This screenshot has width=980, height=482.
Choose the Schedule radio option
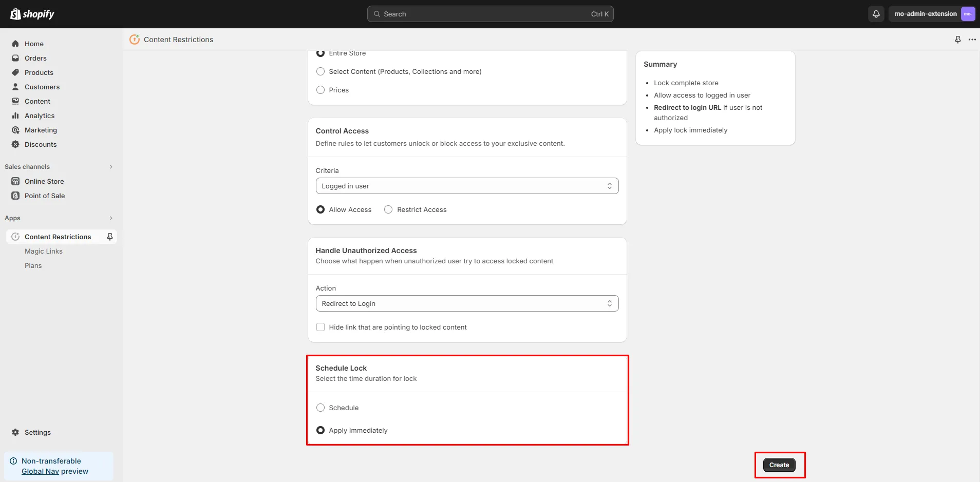pyautogui.click(x=321, y=408)
